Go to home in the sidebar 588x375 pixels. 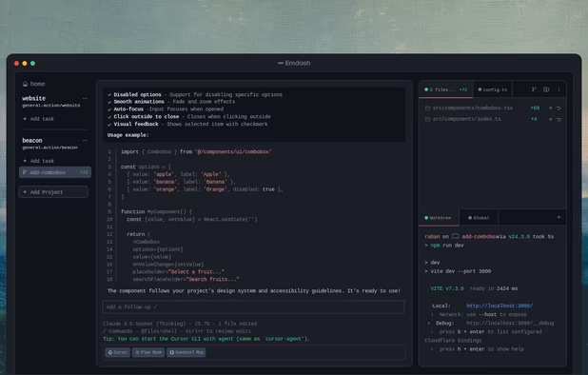pyautogui.click(x=33, y=84)
